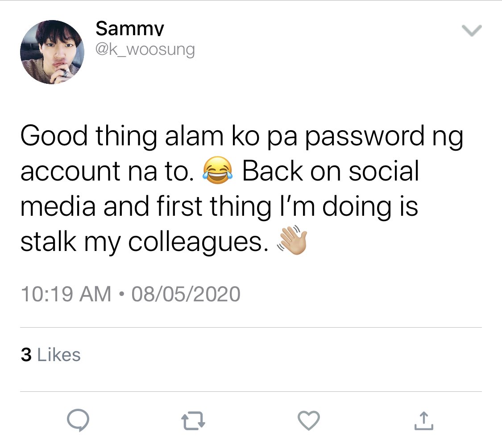The width and height of the screenshot is (502, 448).
Task: Select the number 3 in the likes count
Action: [26, 355]
